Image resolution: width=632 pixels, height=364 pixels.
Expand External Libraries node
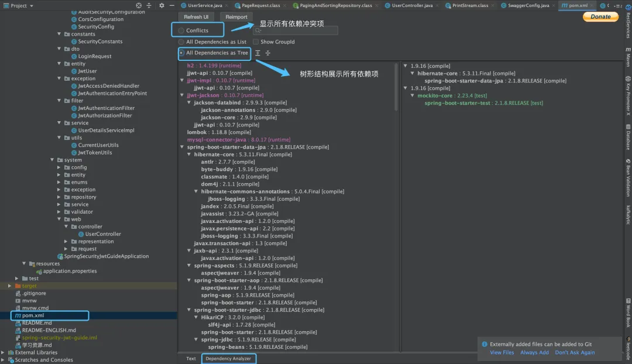[3, 352]
